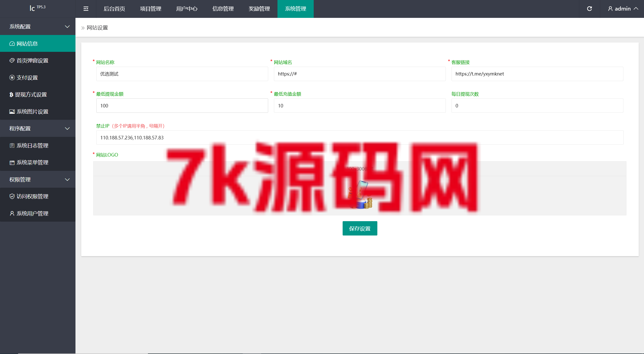Viewport: 644px width, 354px height.
Task: Open the 奖励管理 top menu
Action: (x=259, y=9)
